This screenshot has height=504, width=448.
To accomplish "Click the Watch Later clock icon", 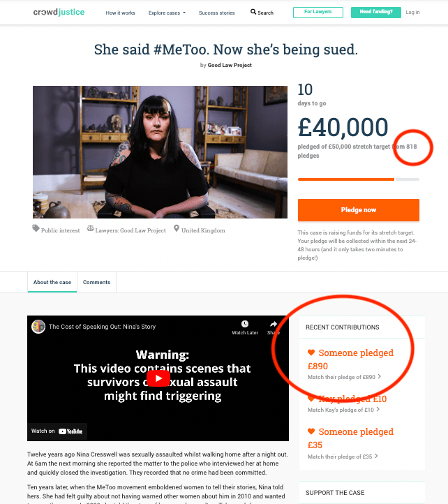I will [x=245, y=324].
